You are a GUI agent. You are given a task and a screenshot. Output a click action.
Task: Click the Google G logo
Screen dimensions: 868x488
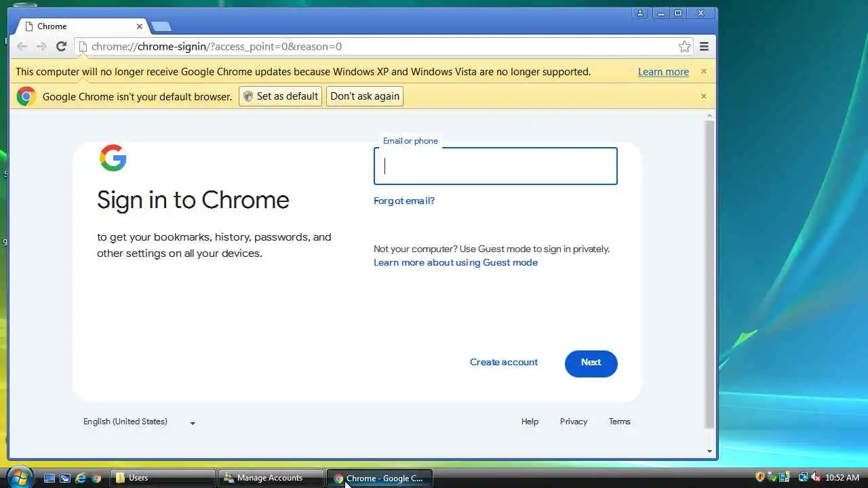tap(113, 158)
